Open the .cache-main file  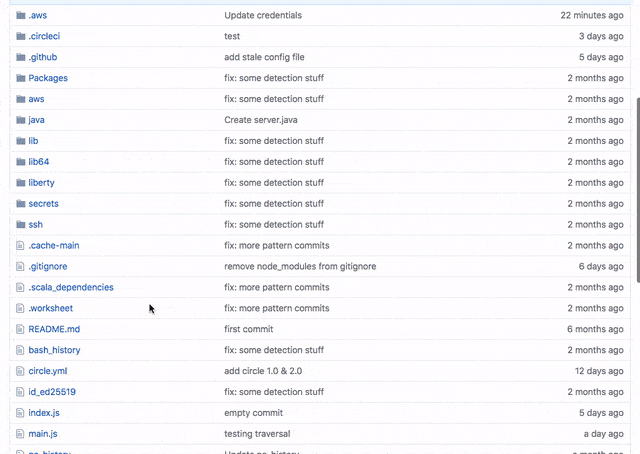click(54, 245)
